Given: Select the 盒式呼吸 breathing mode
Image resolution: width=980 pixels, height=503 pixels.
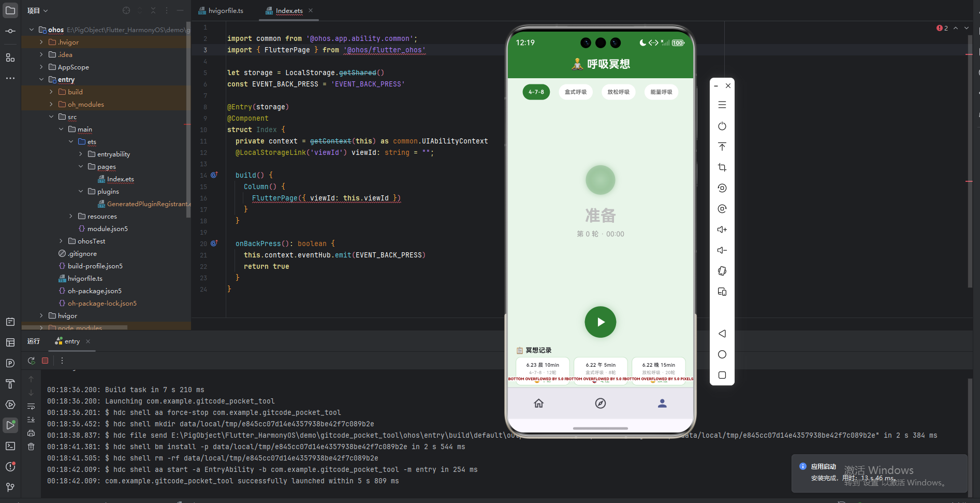Looking at the screenshot, I should click(576, 92).
